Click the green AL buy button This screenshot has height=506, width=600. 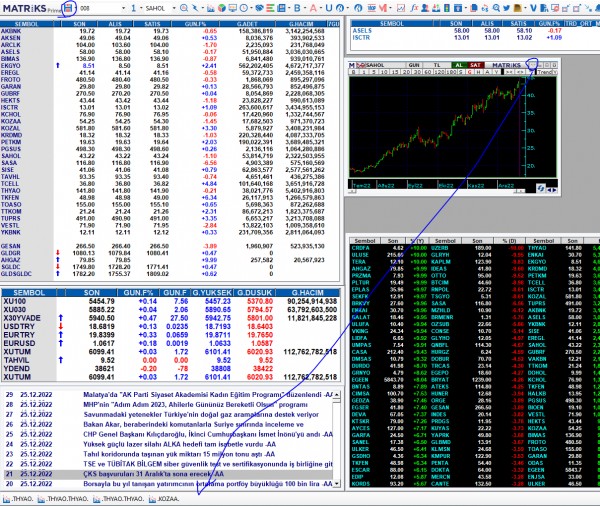pos(459,65)
